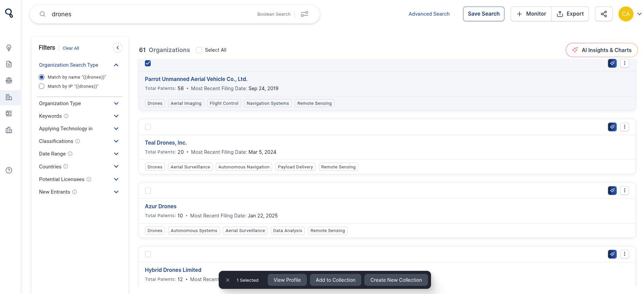The height and width of the screenshot is (294, 644).
Task: Click the Monitor button
Action: point(531,14)
